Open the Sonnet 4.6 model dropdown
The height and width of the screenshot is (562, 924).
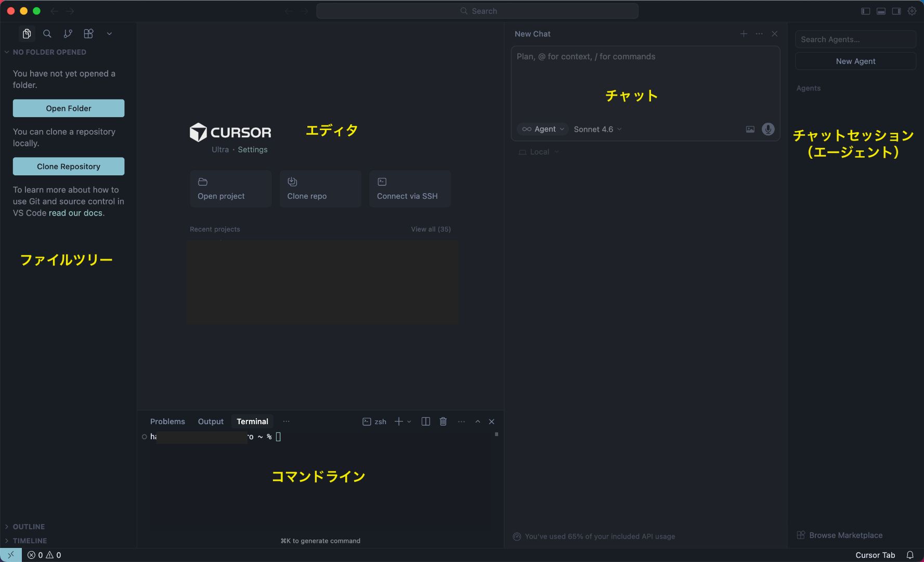(x=597, y=129)
